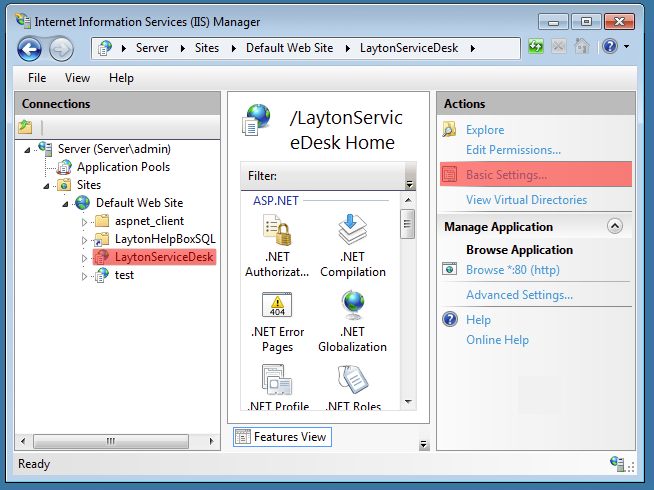Click the Online Help link
The image size is (654, 490).
pos(497,340)
